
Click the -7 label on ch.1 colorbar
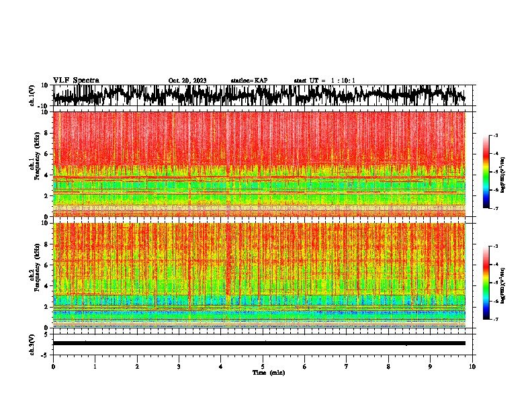[x=496, y=208]
